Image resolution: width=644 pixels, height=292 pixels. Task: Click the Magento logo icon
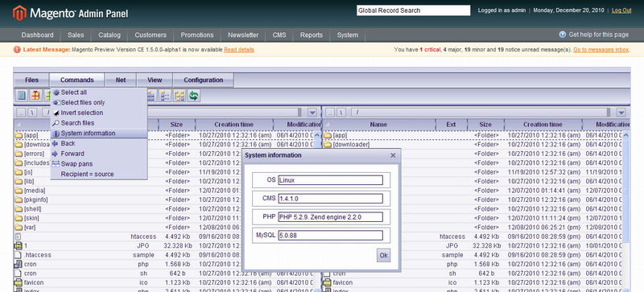(x=19, y=13)
